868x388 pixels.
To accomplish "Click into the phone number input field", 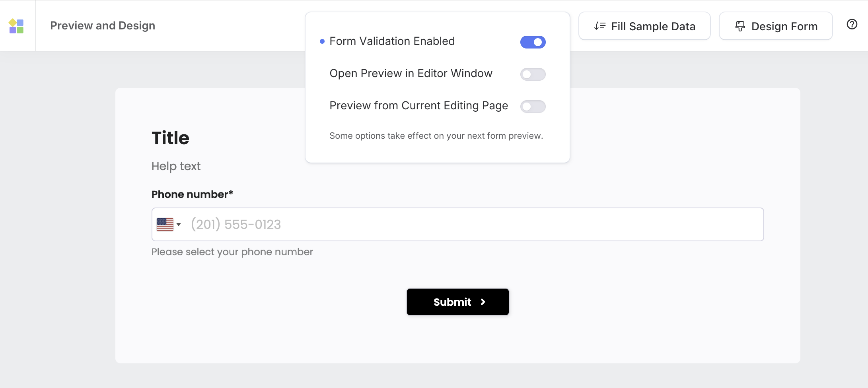I will click(x=473, y=225).
